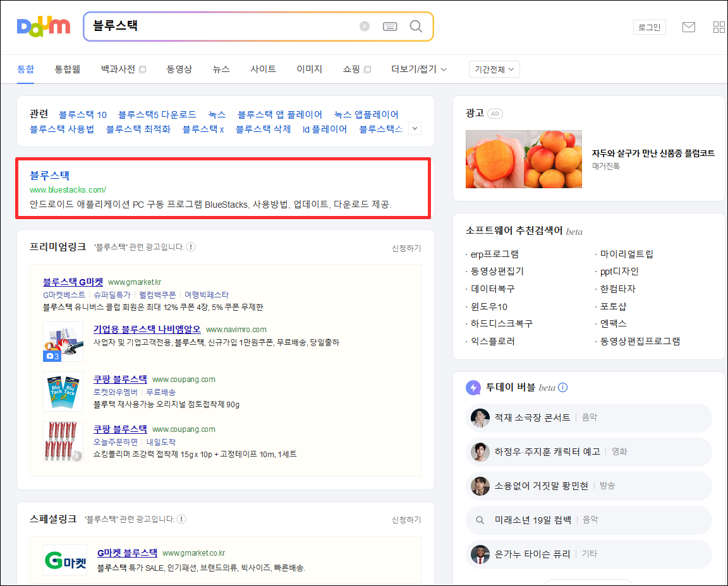Viewport: 728px width, 586px height.
Task: Open the 쇼킹폴리머 adhesive product image
Action: pos(63,441)
